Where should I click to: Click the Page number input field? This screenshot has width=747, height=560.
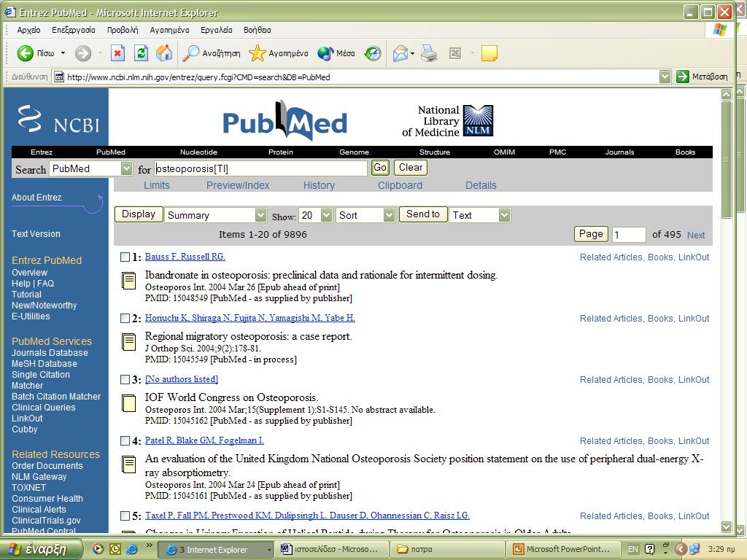pos(628,234)
